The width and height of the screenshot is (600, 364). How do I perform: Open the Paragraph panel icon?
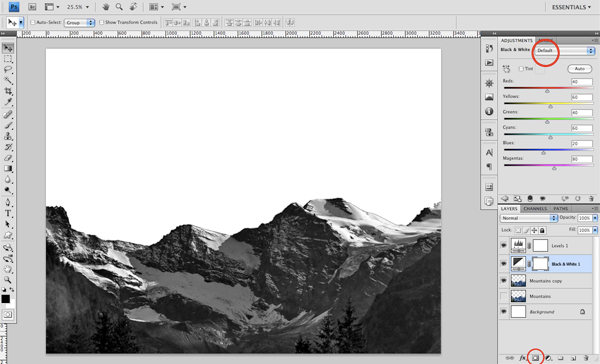(489, 166)
